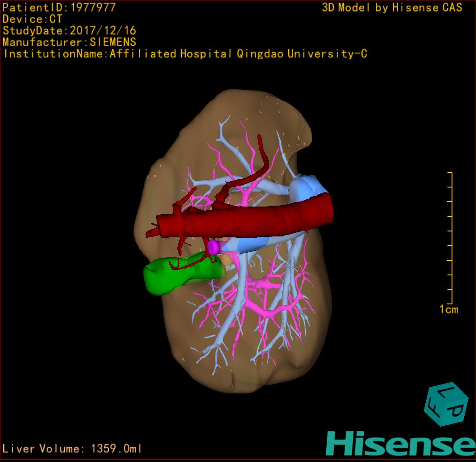476x462 pixels.
Task: Click the StudyDate:2017/12/16 text
Action: (x=69, y=31)
